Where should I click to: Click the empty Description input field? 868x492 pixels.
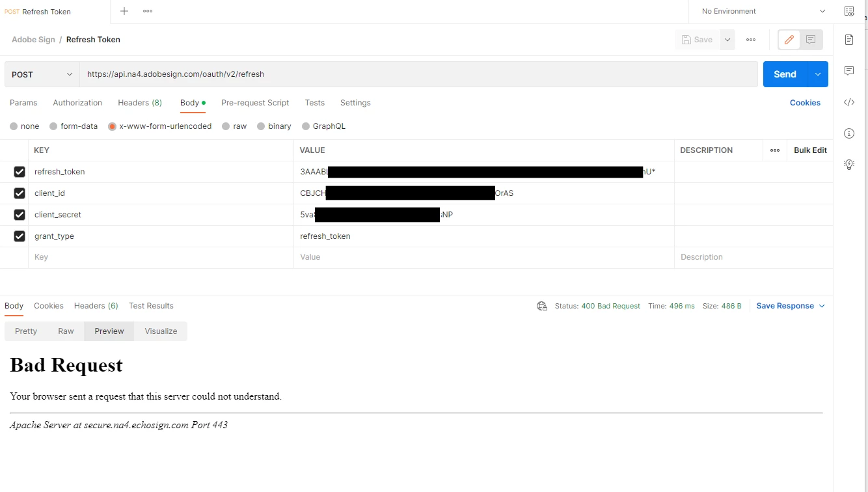[x=753, y=257]
